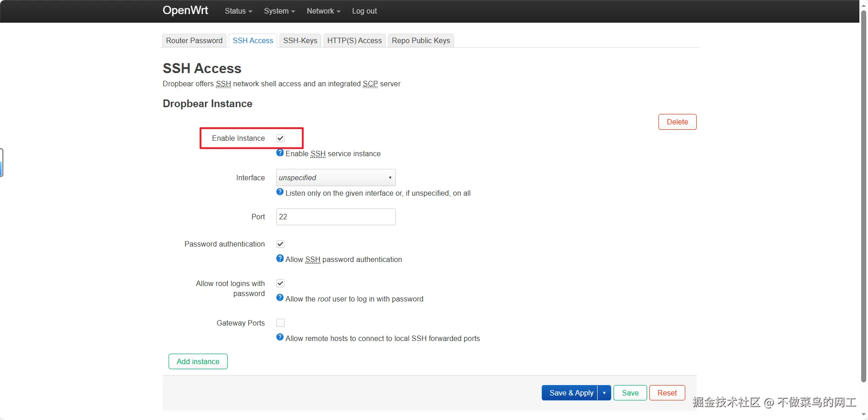
Task: Open the Interface dropdown set to unspecified
Action: [x=336, y=178]
